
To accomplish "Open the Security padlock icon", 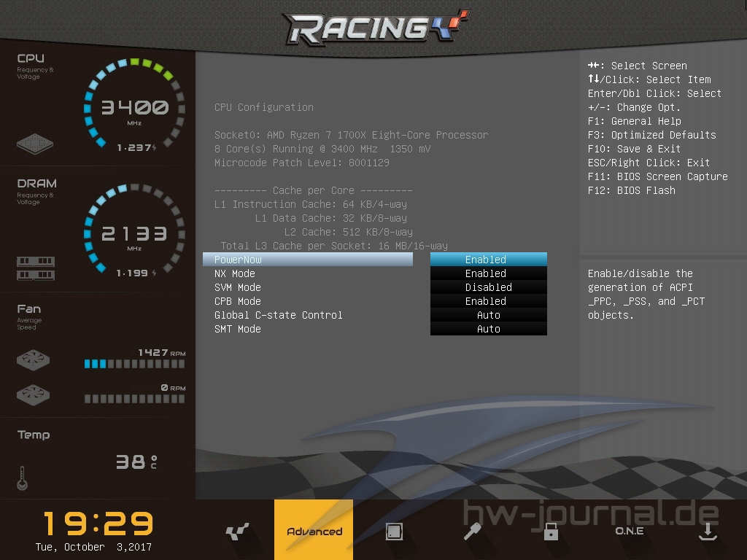I will [551, 532].
